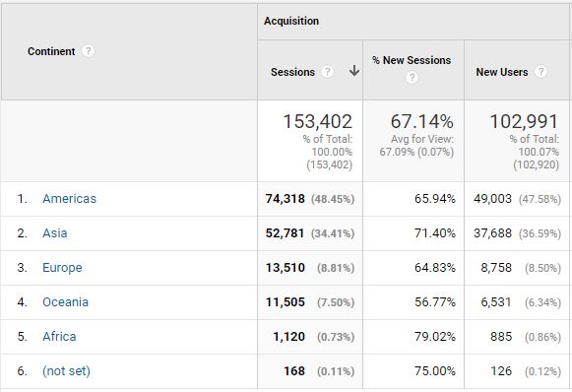Open the Americas continent link

[69, 199]
